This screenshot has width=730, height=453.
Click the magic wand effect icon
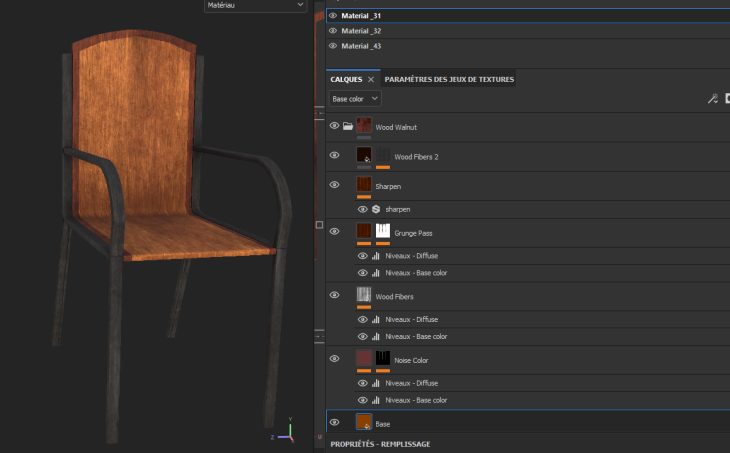(712, 99)
